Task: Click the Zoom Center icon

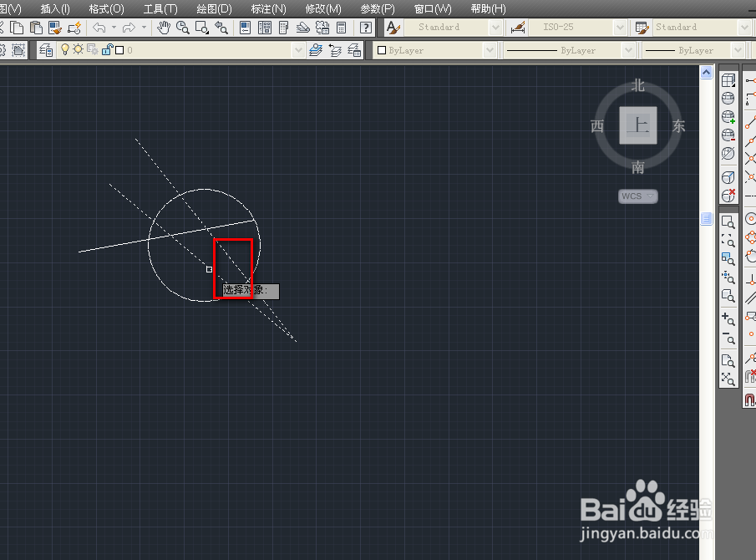Action: click(728, 277)
